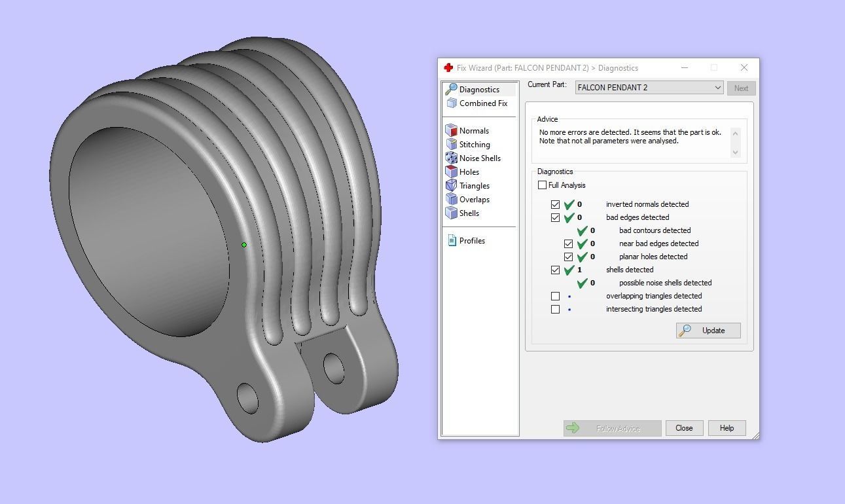Click the Follow Advice button

(x=613, y=428)
